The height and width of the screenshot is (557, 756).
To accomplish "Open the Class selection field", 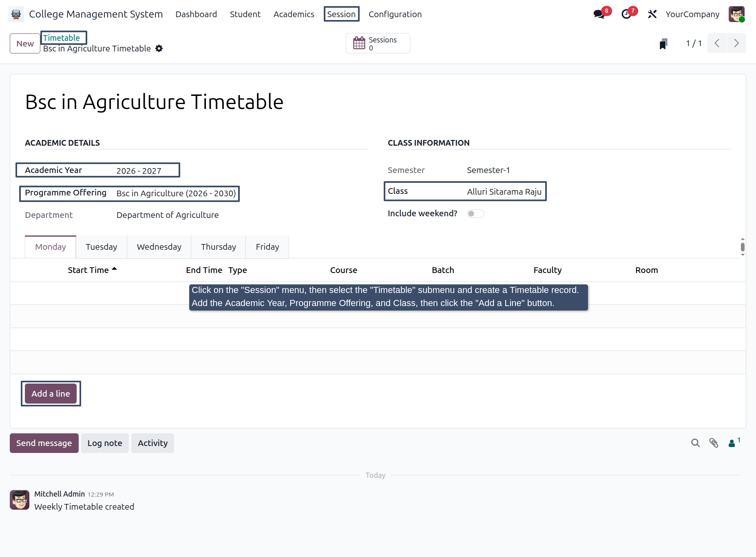I will click(504, 192).
